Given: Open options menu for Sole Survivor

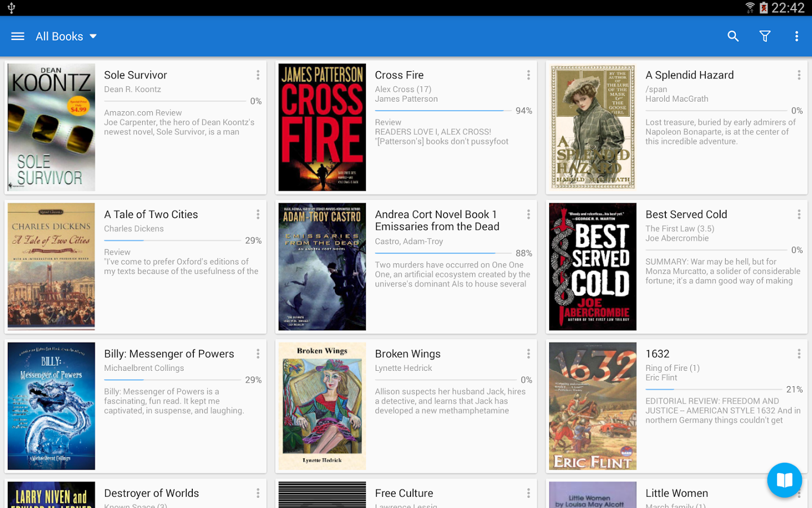Looking at the screenshot, I should [x=258, y=75].
